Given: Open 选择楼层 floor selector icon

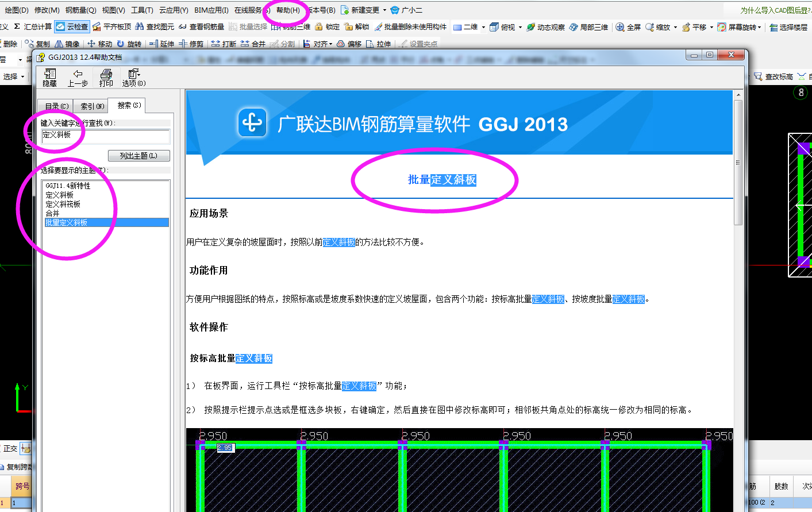Looking at the screenshot, I should (773, 27).
